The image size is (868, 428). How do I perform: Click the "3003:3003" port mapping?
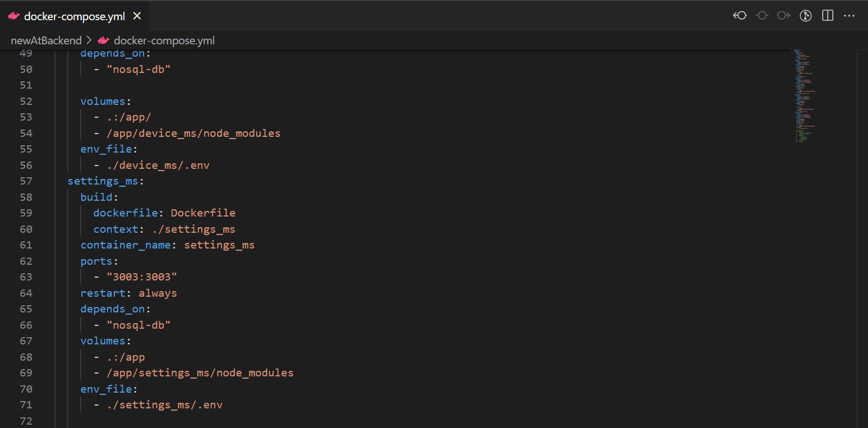click(x=142, y=277)
